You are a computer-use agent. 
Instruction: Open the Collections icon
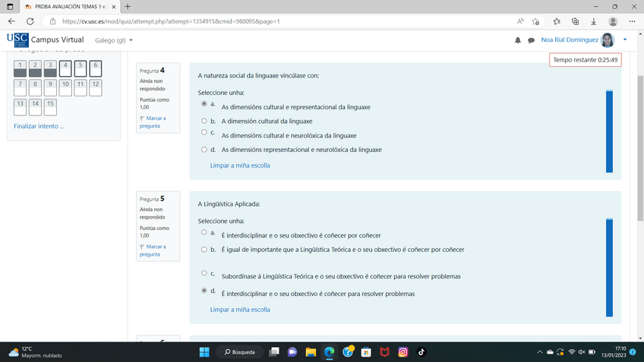(x=575, y=21)
